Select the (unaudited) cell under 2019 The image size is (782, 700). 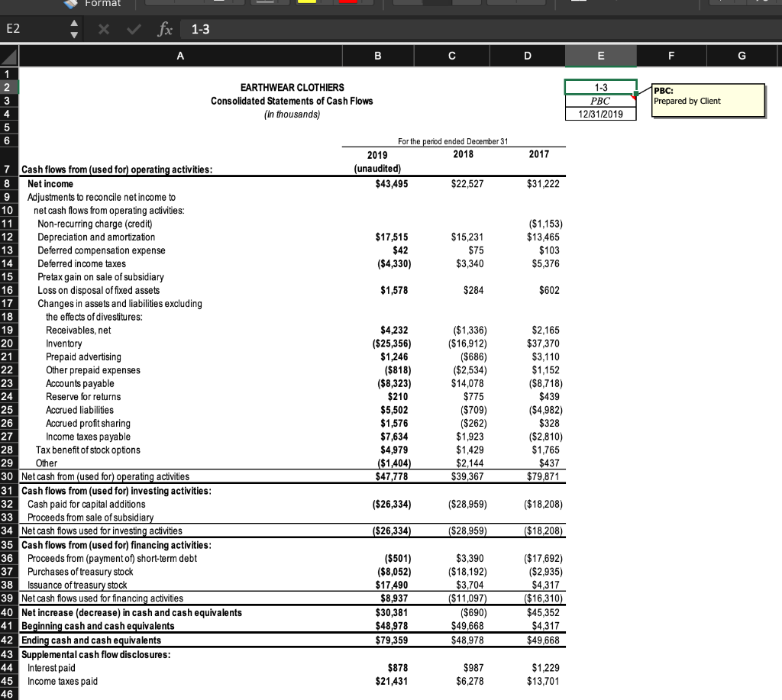[x=377, y=169]
